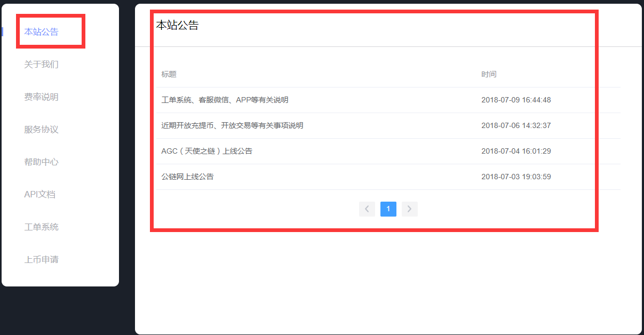Open announcement 近期开放充提币、开放交易等有关事项说明
644x335 pixels.
pos(232,126)
